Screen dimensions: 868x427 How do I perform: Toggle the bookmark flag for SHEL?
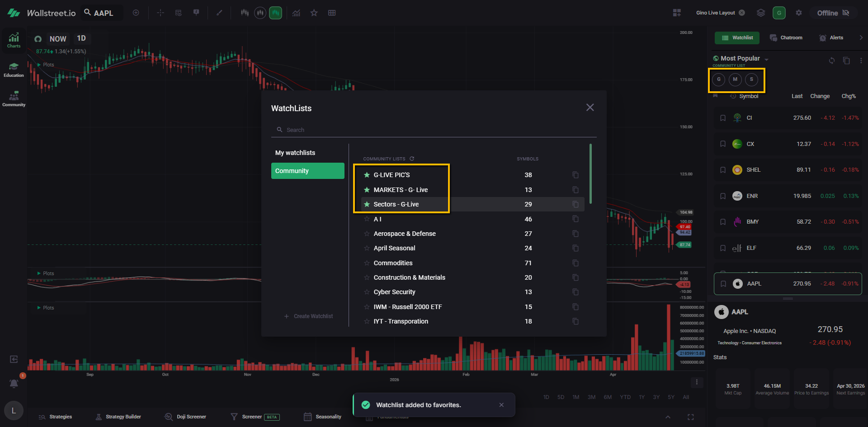(x=723, y=170)
